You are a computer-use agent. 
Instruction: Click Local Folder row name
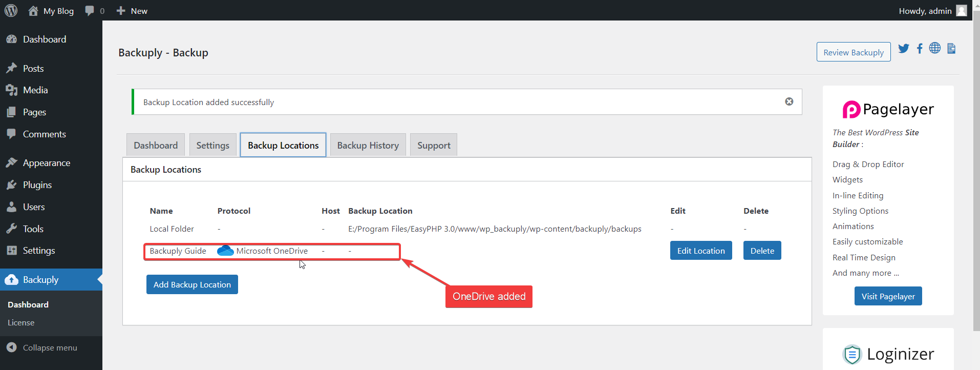coord(172,229)
